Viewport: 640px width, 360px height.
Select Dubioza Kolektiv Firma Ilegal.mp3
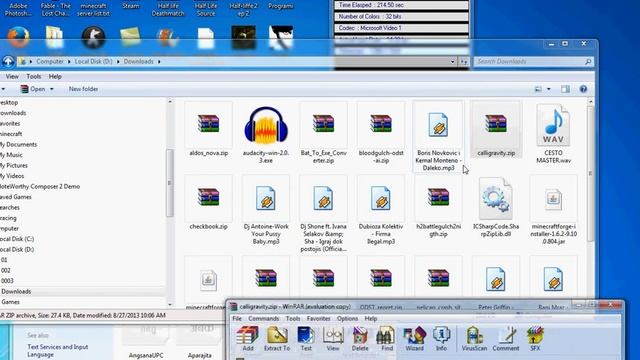pos(381,211)
